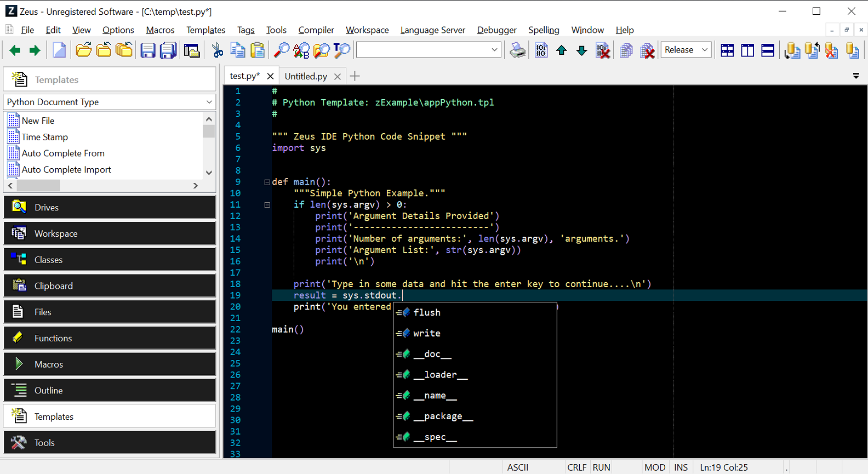The width and height of the screenshot is (868, 474).
Task: Open the Spelling menu
Action: pyautogui.click(x=544, y=30)
